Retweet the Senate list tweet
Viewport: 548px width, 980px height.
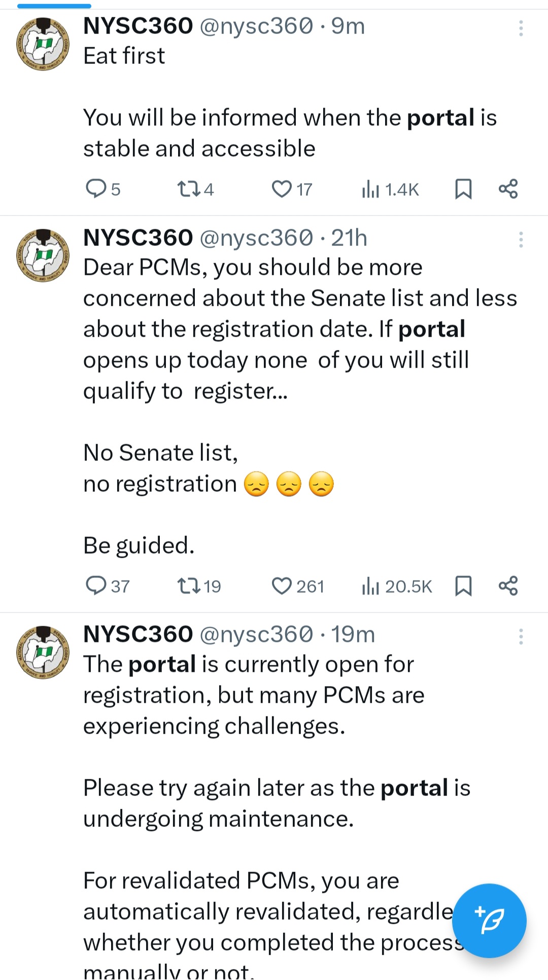pos(188,586)
